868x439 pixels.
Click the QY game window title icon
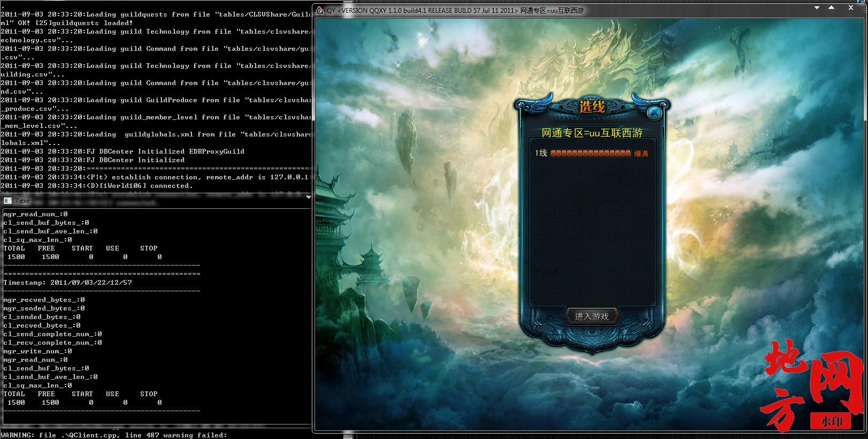tap(319, 10)
